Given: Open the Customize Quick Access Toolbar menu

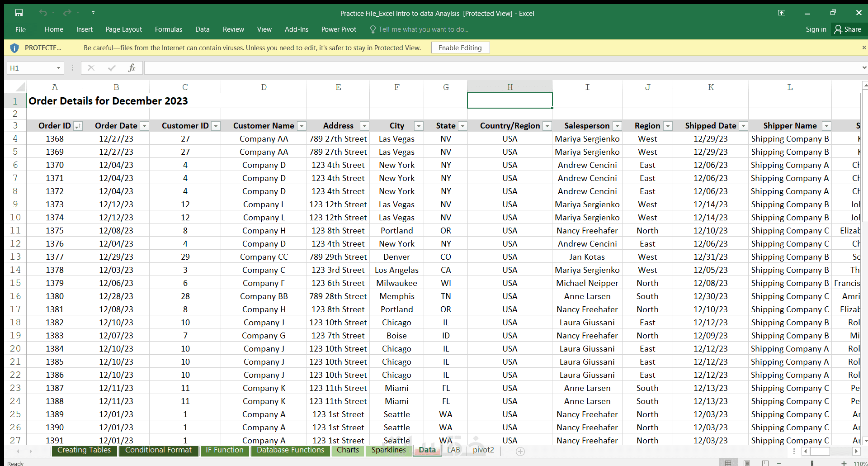Looking at the screenshot, I should [x=93, y=13].
